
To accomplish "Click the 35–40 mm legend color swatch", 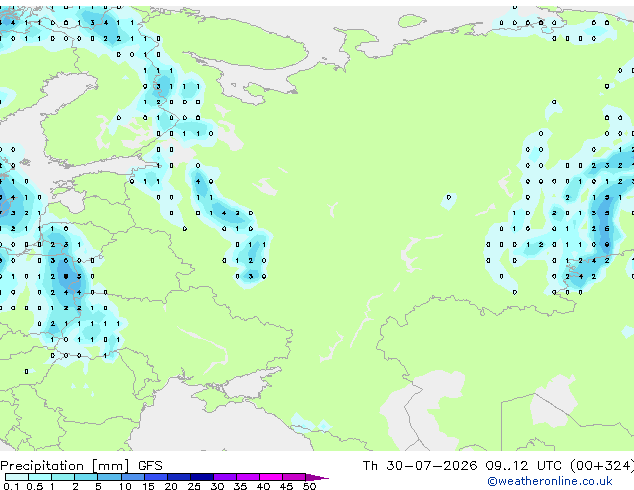I will click(x=247, y=477).
